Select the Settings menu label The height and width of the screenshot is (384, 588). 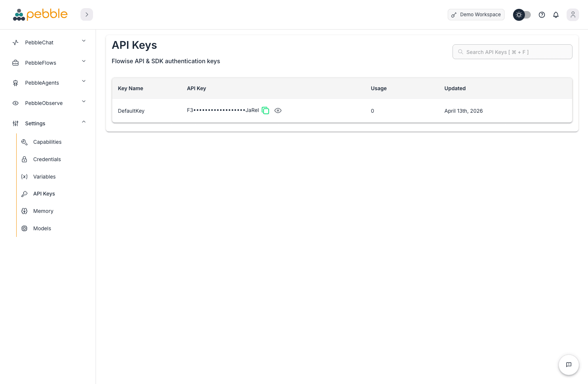(x=35, y=123)
